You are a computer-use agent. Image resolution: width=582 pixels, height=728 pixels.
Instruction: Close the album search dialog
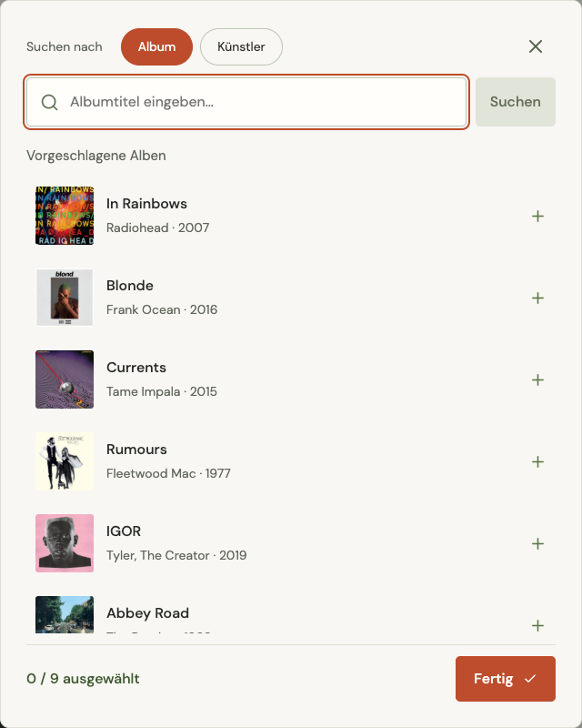coord(536,46)
